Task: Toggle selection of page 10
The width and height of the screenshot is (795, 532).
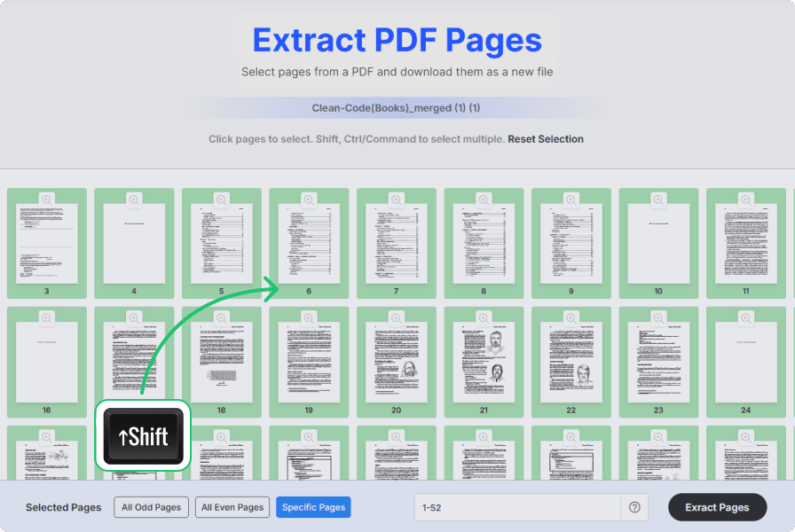Action: click(x=657, y=244)
